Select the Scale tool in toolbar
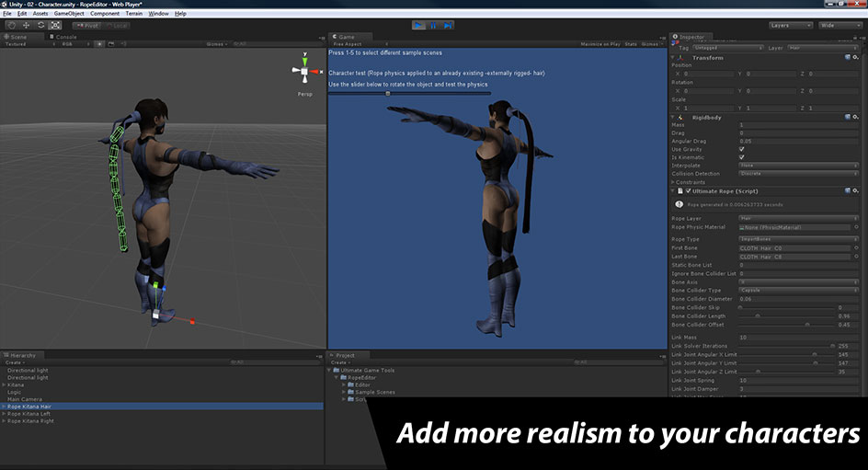 (x=55, y=25)
